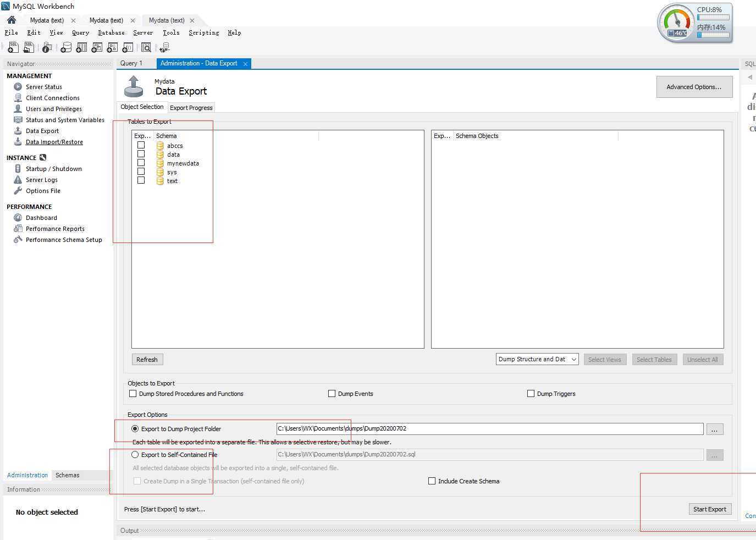Create new schema toolbar icon
The image size is (756, 540).
coord(66,48)
